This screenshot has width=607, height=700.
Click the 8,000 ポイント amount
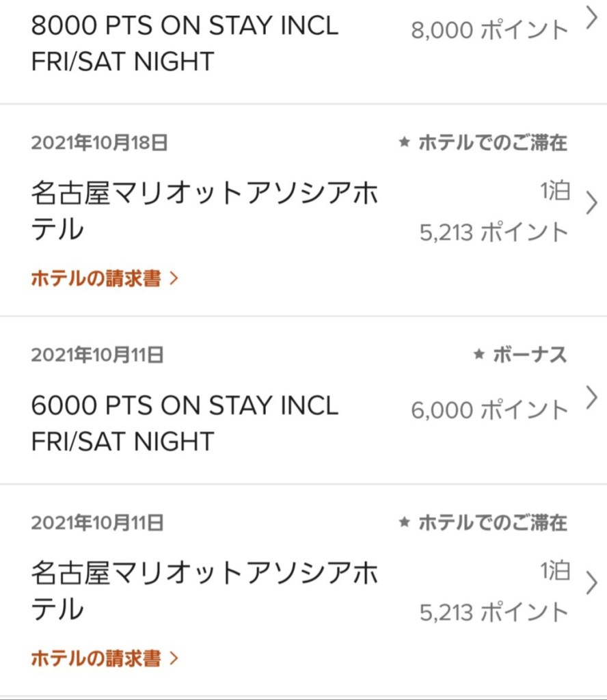(489, 30)
